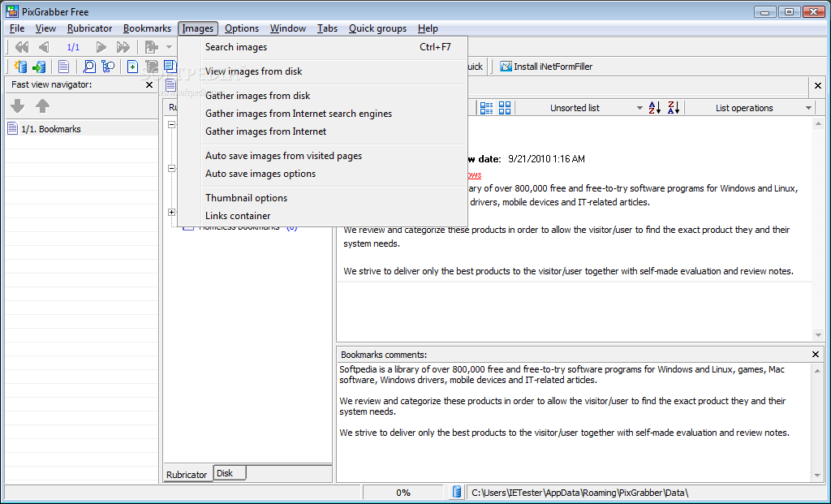
Task: Choose Links container entry
Action: click(x=323, y=216)
